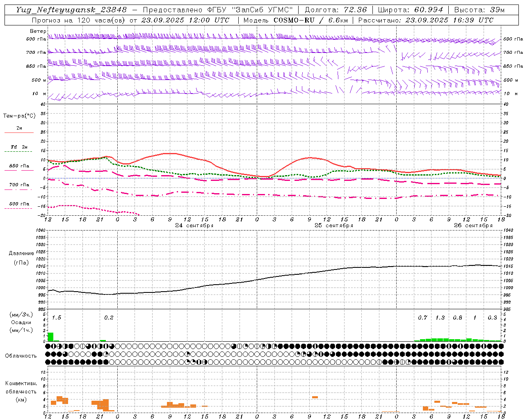Image resolution: width=525 pixels, height=420 pixels.
Task: Click the '(гПа)' unit label under Давление
Action: coord(21,263)
